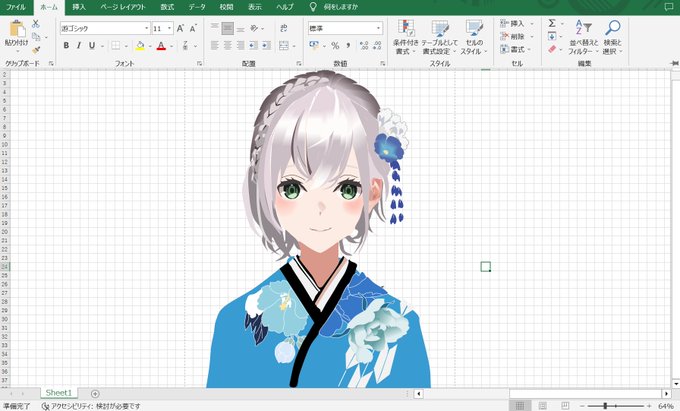
Task: Toggle Underline formatting
Action: point(92,45)
